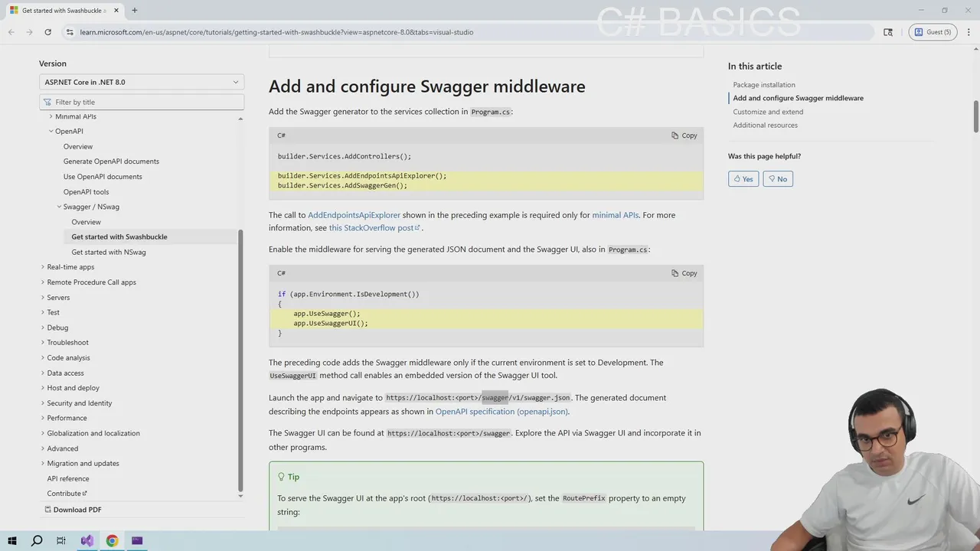Select Get started with Swashbuckle item
This screenshot has width=980, height=551.
click(119, 236)
